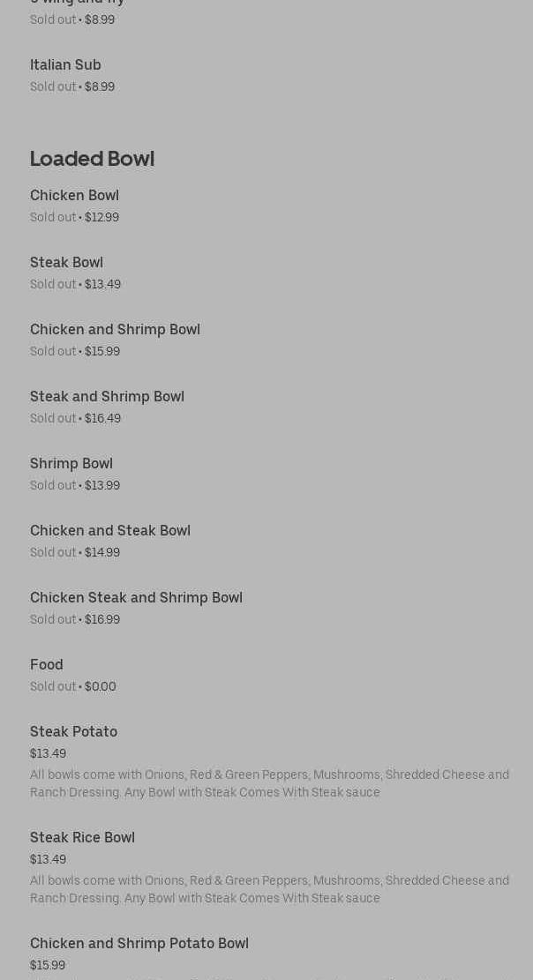Viewport: 533px width, 980px height.
Task: Click the $13.49 price under Steak Potato
Action: 48,754
